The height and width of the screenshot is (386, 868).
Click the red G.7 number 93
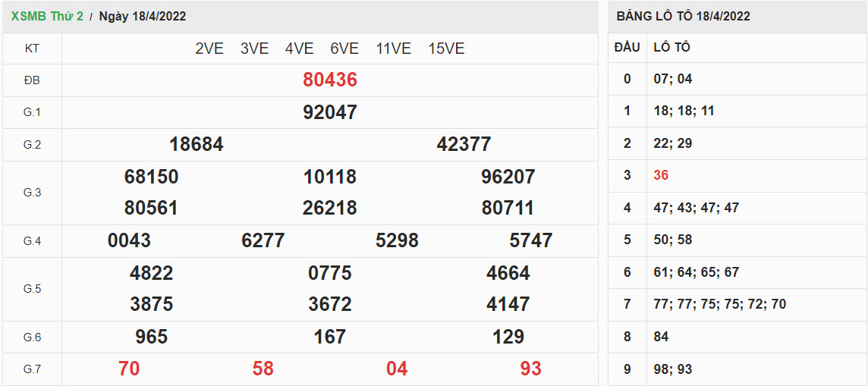530,369
